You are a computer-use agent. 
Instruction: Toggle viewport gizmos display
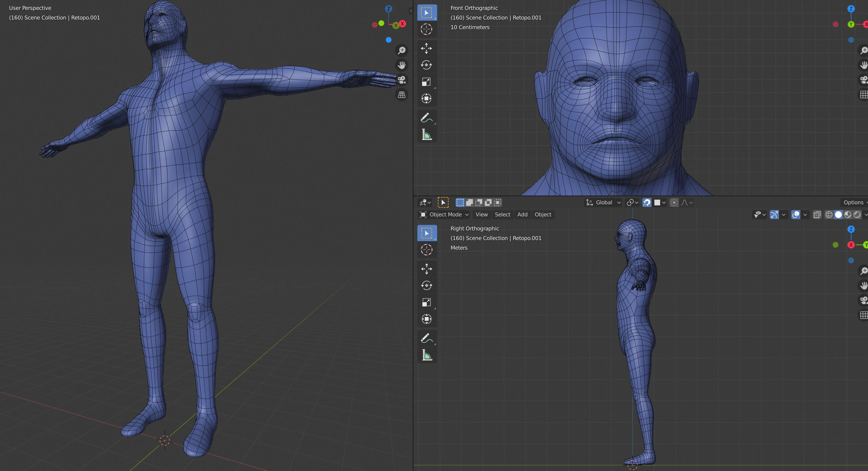pyautogui.click(x=774, y=214)
